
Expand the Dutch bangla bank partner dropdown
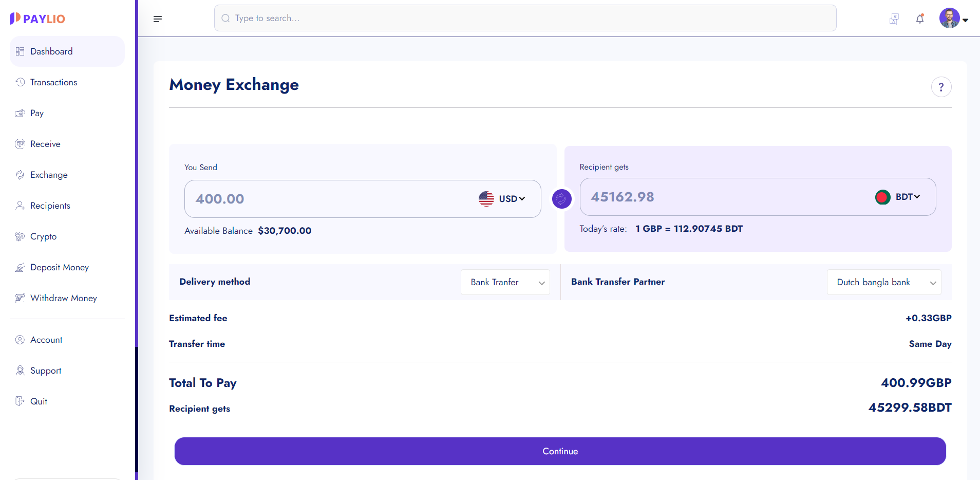(x=884, y=282)
